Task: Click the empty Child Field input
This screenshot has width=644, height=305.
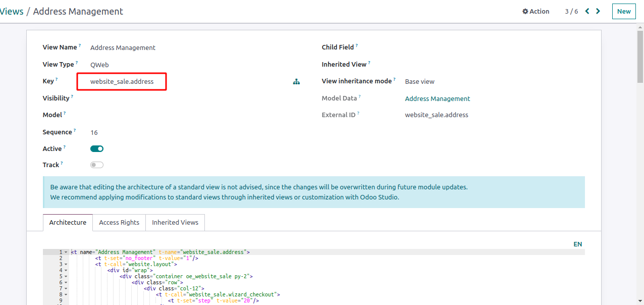Action: [x=494, y=47]
